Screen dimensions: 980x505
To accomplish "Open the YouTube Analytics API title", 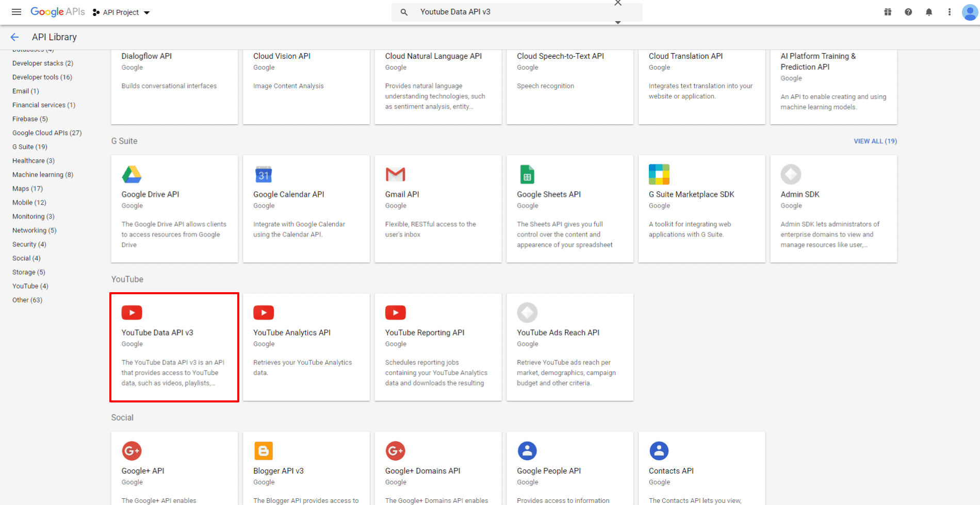I will click(292, 333).
